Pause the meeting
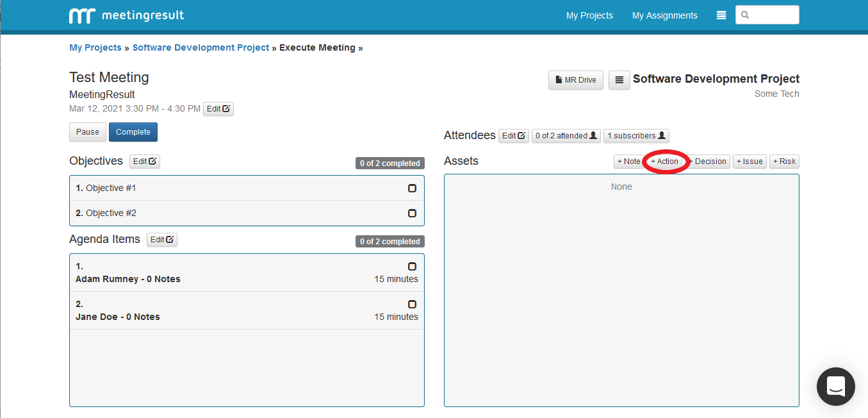Image resolution: width=868 pixels, height=418 pixels. (x=88, y=132)
